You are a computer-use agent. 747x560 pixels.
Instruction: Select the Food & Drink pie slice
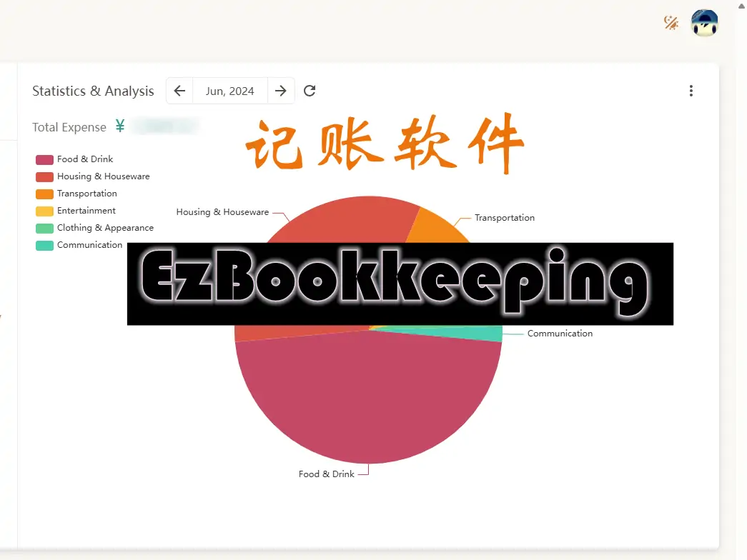click(x=368, y=395)
